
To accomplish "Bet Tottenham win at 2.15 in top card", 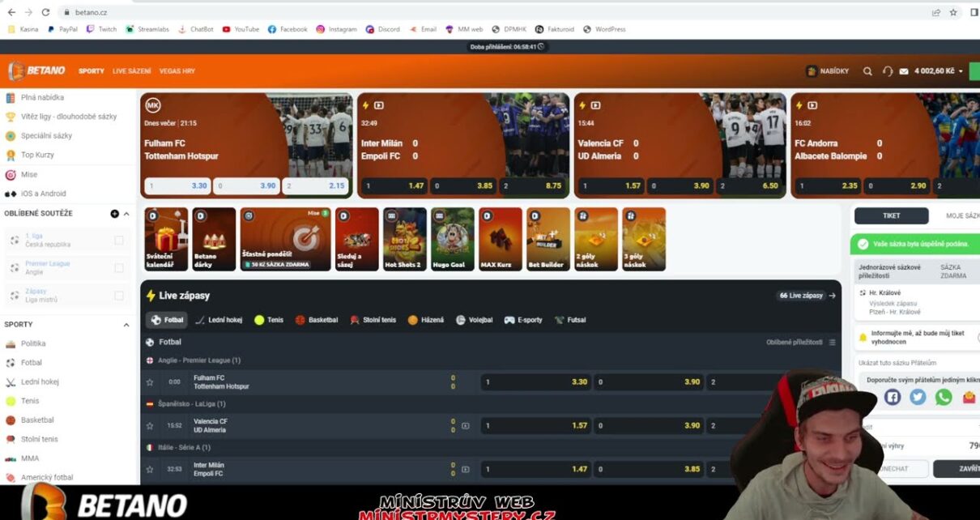I will pos(314,186).
